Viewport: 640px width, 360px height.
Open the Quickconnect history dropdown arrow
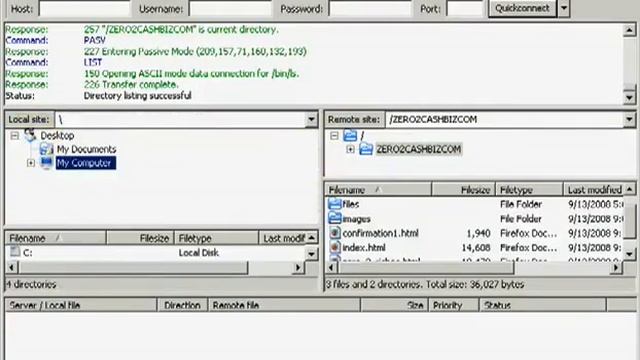click(564, 8)
